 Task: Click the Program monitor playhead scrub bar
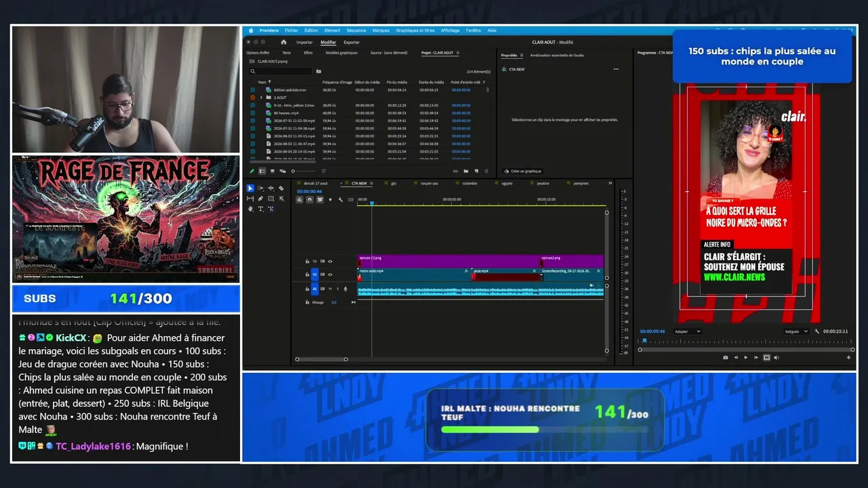[x=744, y=341]
